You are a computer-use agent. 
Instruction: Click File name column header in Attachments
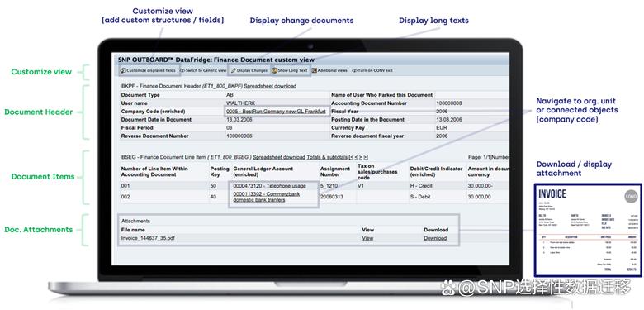[x=133, y=230]
